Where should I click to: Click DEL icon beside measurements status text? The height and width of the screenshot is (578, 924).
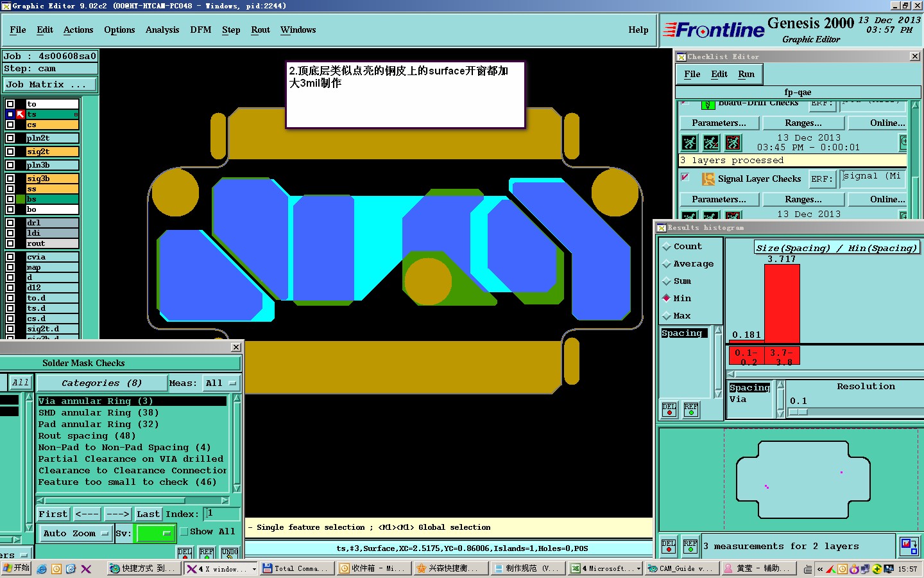pos(669,547)
